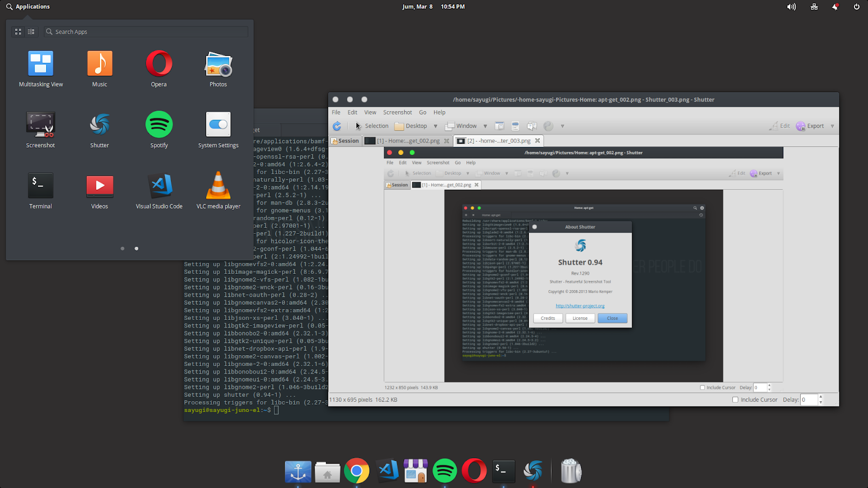Launch the Screenshot tool

(x=41, y=130)
